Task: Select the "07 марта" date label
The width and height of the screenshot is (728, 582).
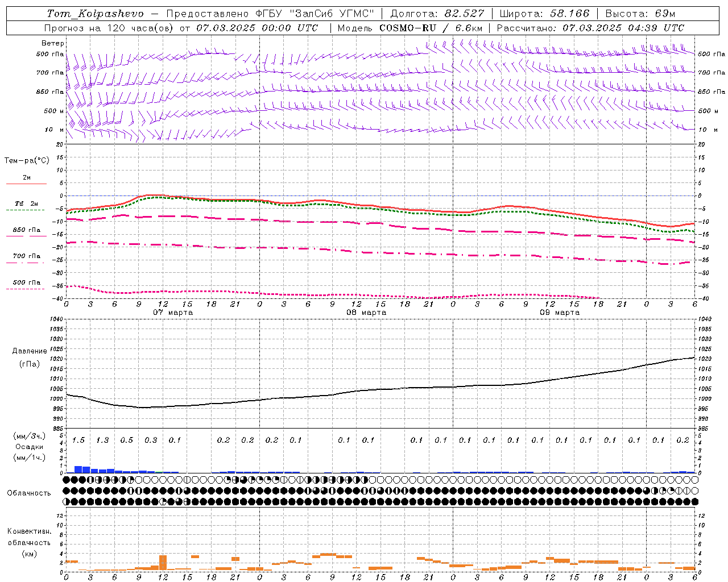Action: pyautogui.click(x=173, y=313)
